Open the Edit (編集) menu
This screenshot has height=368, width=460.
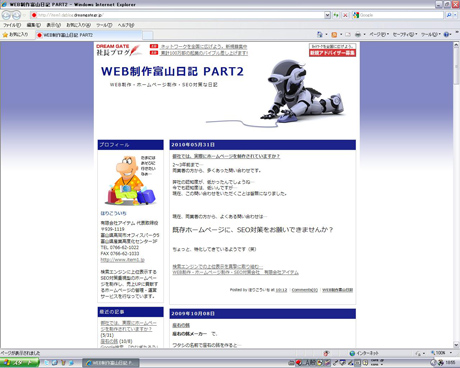click(x=33, y=25)
